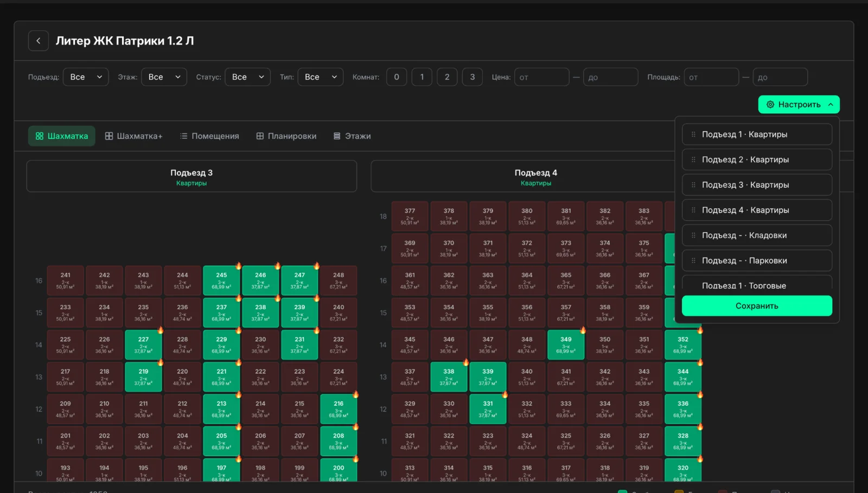This screenshot has height=493, width=868.
Task: Go back with the arrow button
Action: click(x=38, y=41)
